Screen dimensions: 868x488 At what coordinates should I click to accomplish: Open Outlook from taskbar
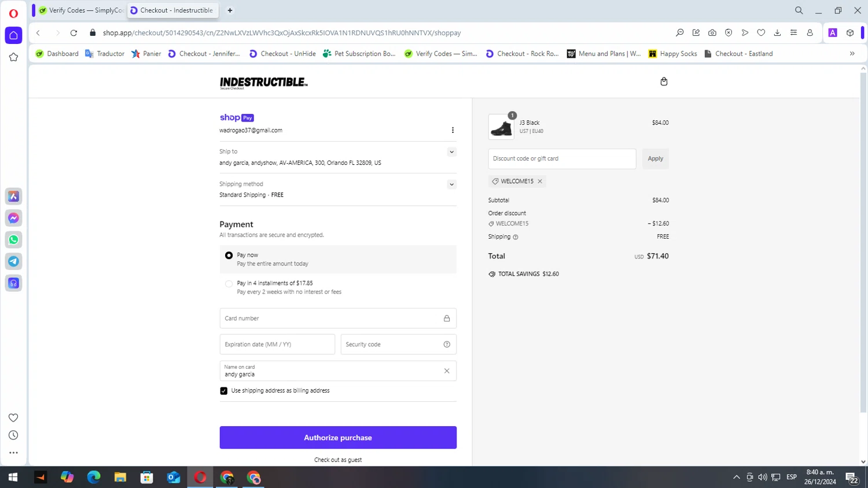pyautogui.click(x=174, y=477)
